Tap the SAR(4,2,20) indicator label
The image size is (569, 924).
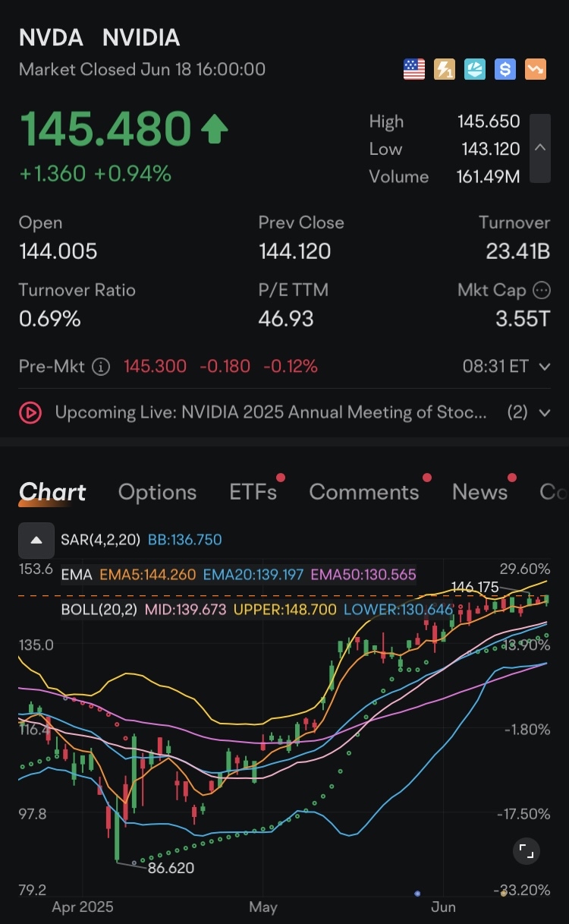pyautogui.click(x=101, y=540)
